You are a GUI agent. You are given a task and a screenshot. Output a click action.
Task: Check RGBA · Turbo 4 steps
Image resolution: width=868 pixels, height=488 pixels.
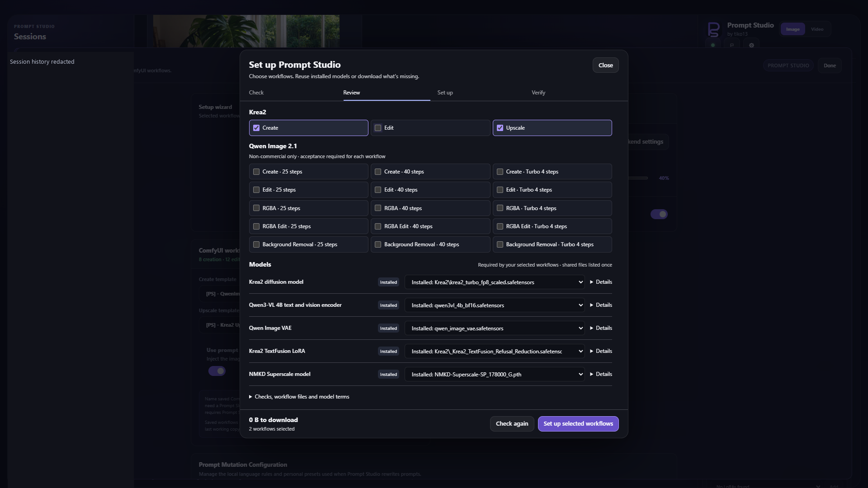(x=500, y=208)
